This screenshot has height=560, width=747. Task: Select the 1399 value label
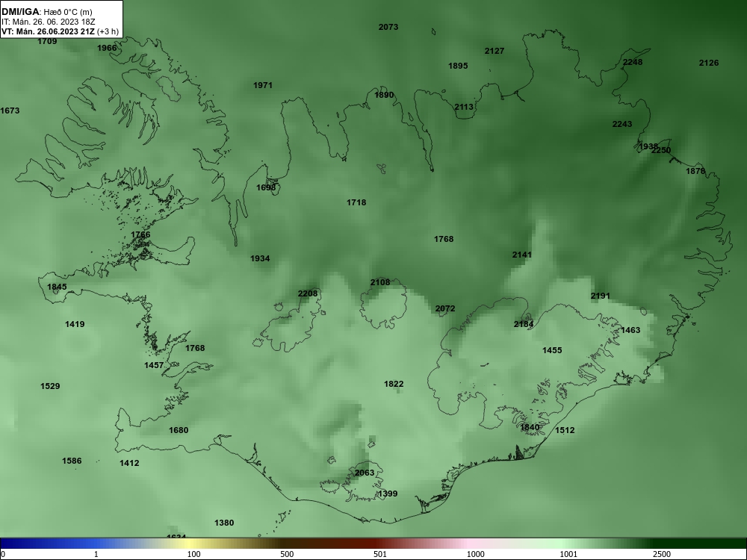[388, 494]
